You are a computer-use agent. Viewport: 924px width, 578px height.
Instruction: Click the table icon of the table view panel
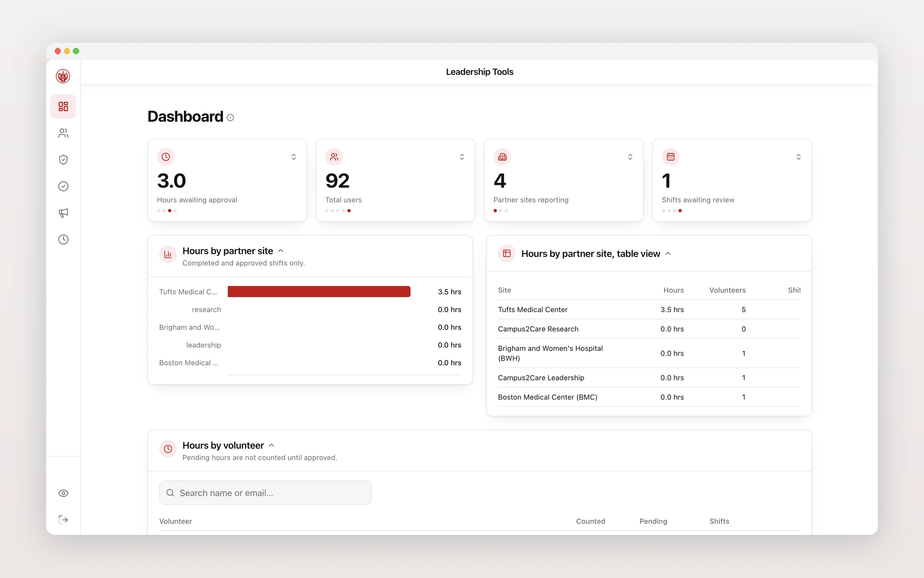(x=507, y=253)
